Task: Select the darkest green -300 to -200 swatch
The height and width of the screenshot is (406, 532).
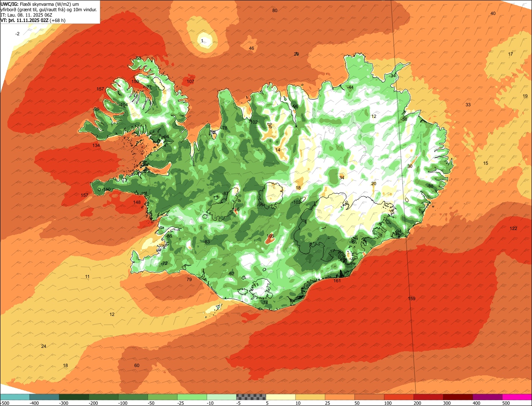Action: (74, 397)
